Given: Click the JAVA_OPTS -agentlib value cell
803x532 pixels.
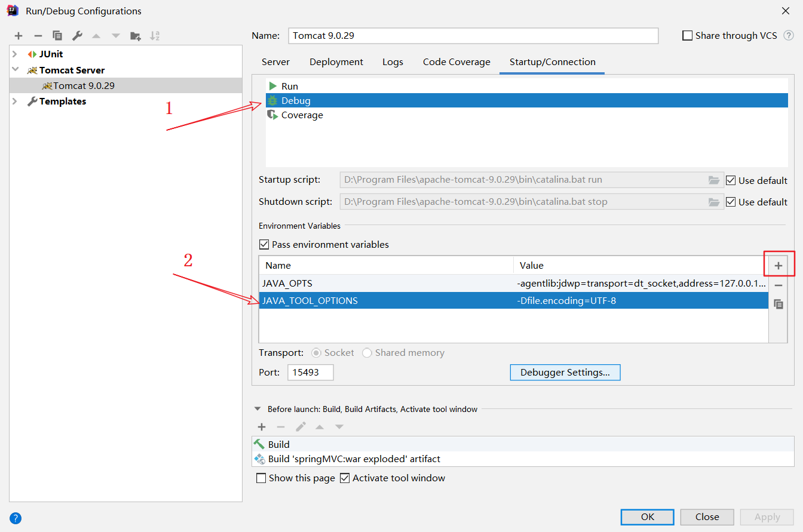Looking at the screenshot, I should pos(641,284).
